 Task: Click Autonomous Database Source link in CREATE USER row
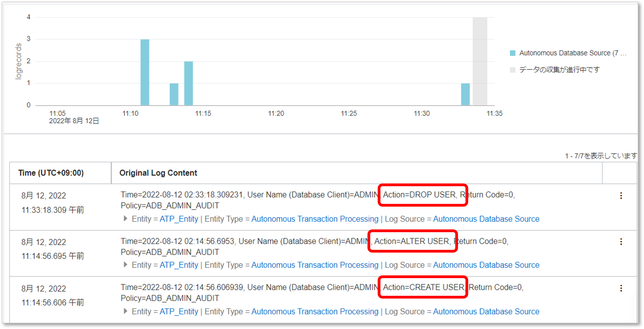coord(486,311)
